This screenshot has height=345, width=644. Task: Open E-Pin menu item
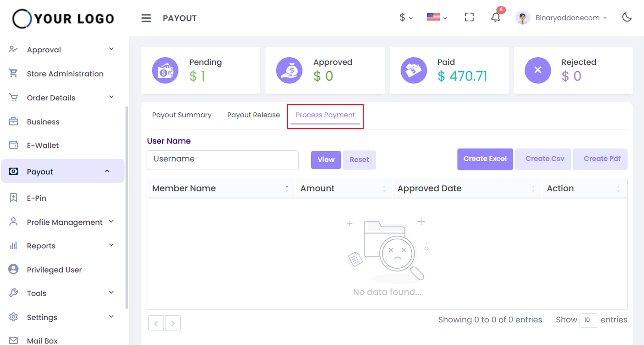point(37,198)
